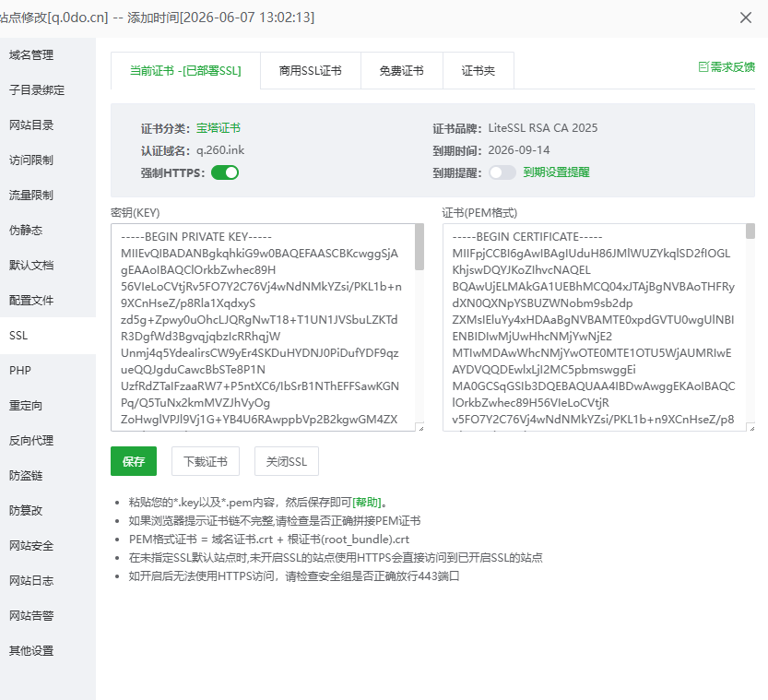Open the 到期设置提醒 settings link

556,172
